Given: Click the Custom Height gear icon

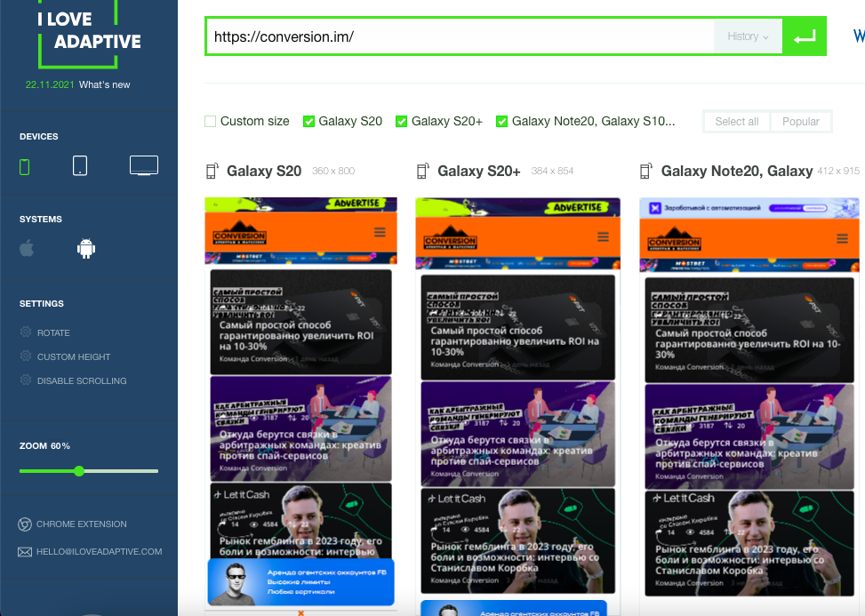Looking at the screenshot, I should click(26, 356).
